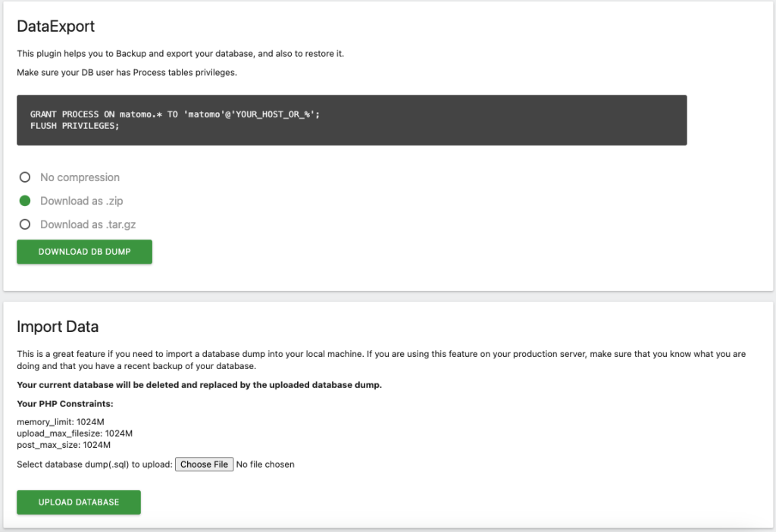Click the upload_max_filesize: 1024M line

tap(74, 433)
